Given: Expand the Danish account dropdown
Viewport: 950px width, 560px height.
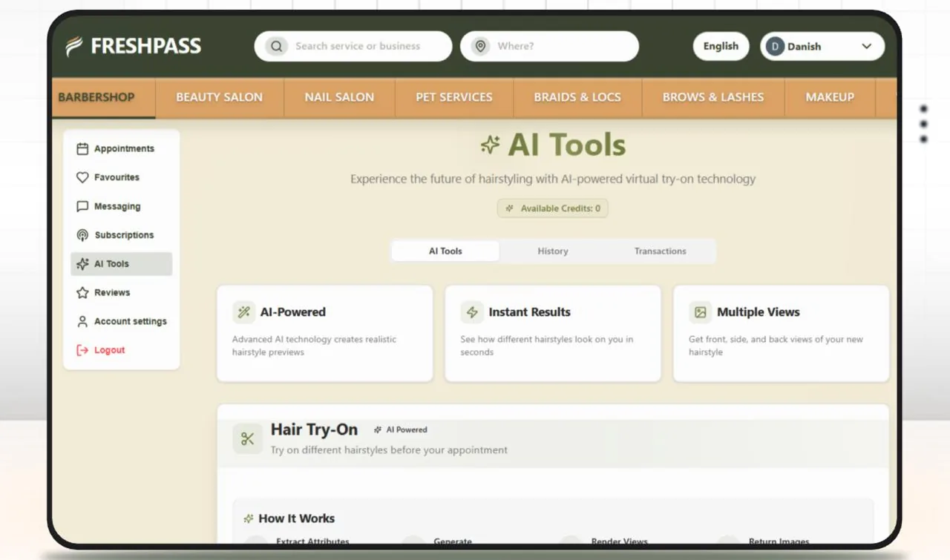Looking at the screenshot, I should [822, 46].
